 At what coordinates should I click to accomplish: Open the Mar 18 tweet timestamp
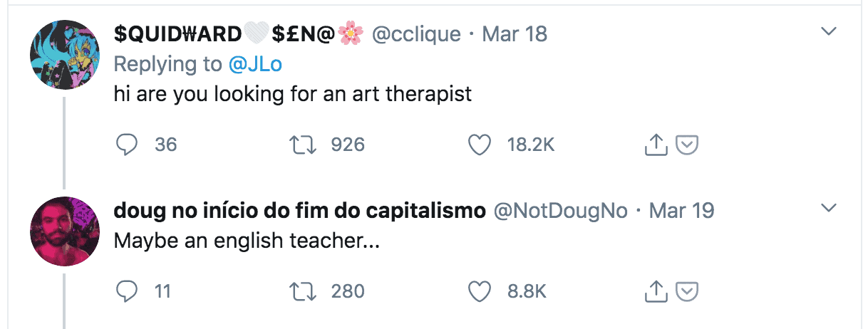pos(515,34)
